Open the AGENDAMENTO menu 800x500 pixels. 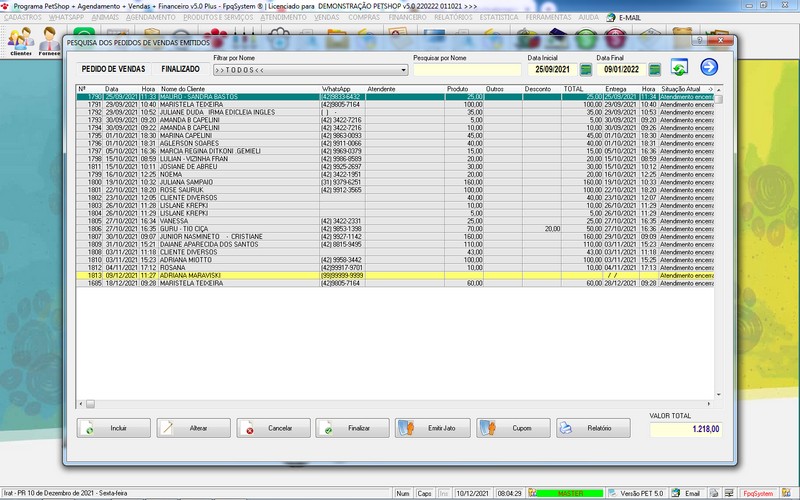click(151, 17)
